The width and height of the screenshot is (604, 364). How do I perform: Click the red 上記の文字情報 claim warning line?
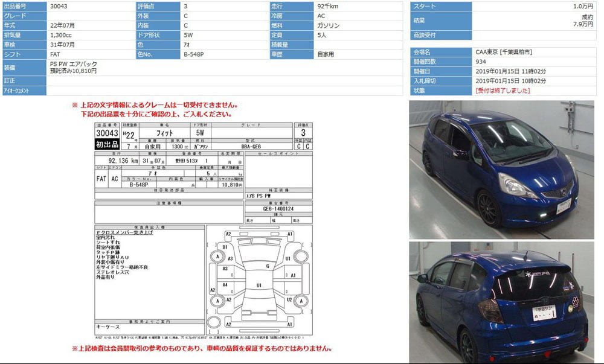pyautogui.click(x=155, y=104)
